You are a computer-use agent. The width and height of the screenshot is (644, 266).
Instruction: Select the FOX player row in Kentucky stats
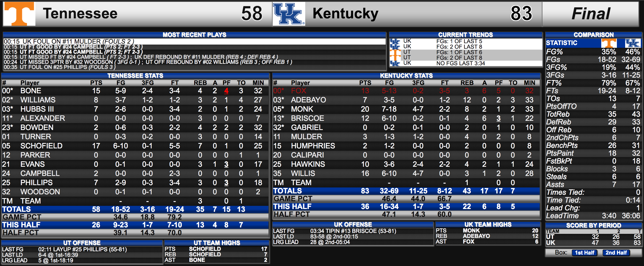[x=406, y=91]
